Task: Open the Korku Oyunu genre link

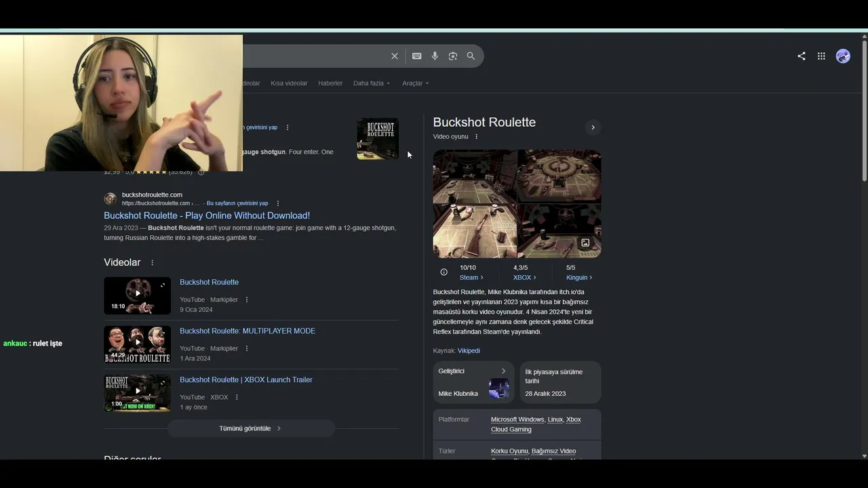Action: (509, 451)
